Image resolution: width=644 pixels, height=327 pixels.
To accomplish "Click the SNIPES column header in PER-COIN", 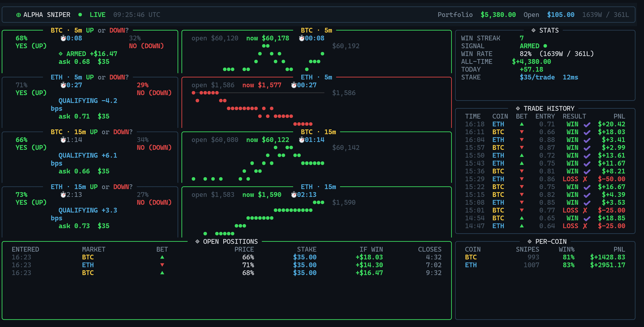I will 527,249.
